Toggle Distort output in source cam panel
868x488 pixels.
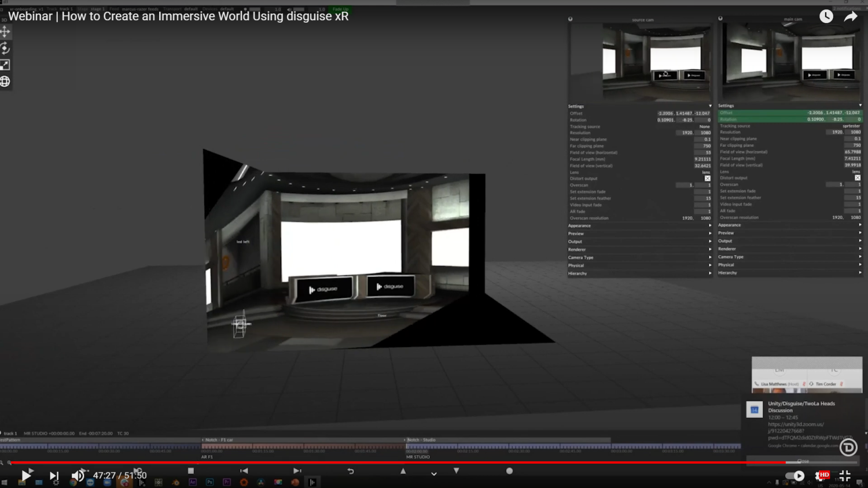707,178
